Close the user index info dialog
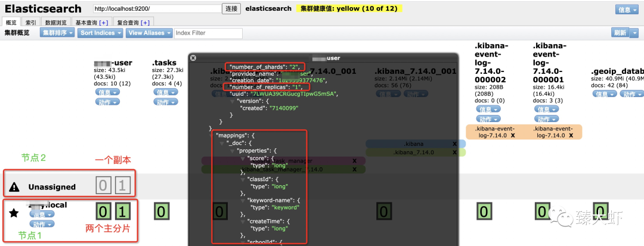 (x=193, y=58)
